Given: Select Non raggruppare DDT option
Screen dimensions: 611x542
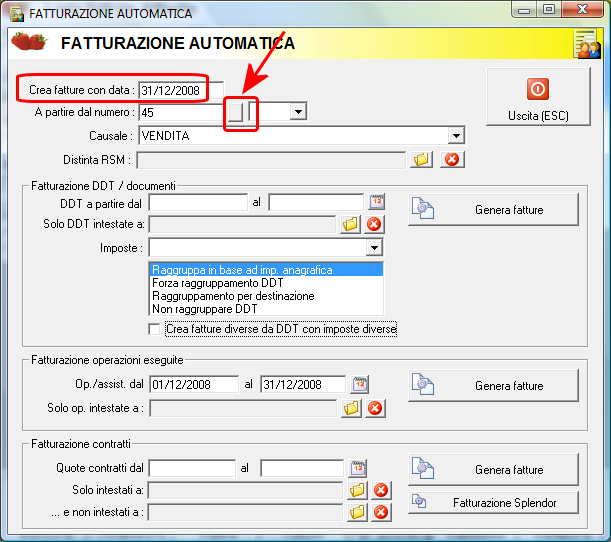Looking at the screenshot, I should click(266, 309).
